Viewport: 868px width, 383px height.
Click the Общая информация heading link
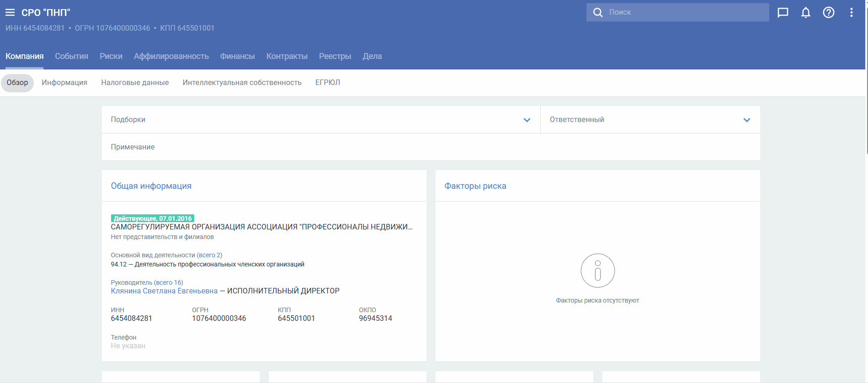[x=151, y=186]
